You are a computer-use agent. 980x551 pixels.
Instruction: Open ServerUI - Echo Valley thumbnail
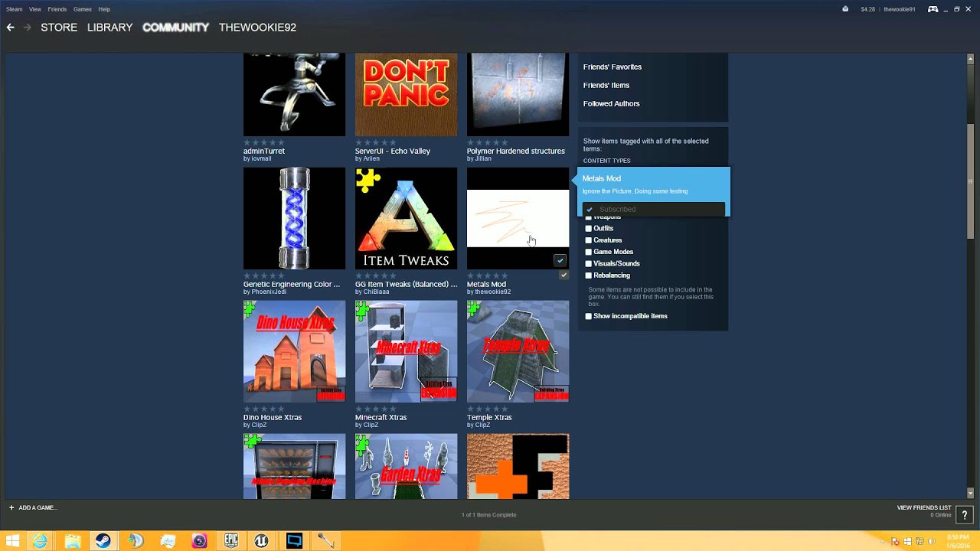point(406,94)
